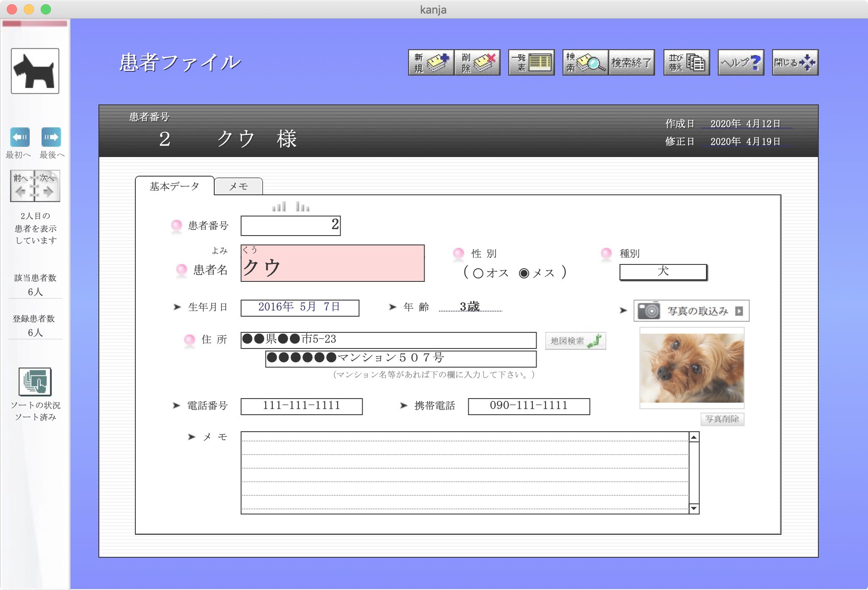Click the dog's photo thumbnail
The height and width of the screenshot is (590, 868).
(x=692, y=366)
